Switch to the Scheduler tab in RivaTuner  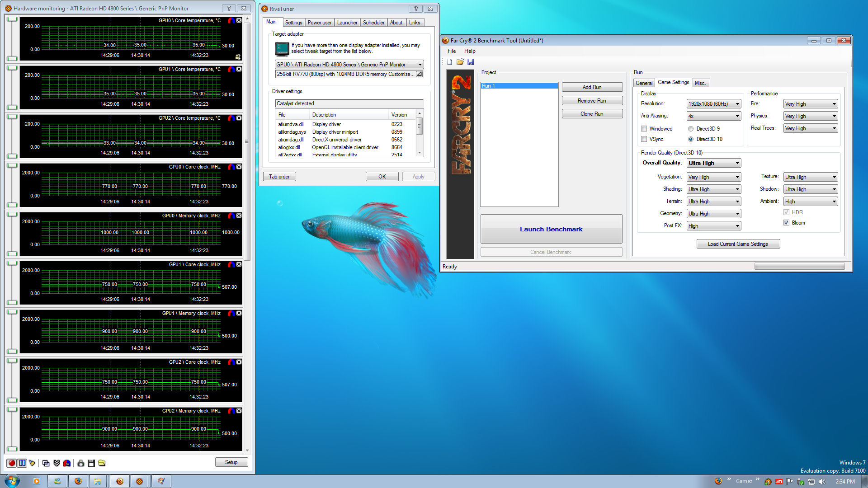click(x=373, y=23)
